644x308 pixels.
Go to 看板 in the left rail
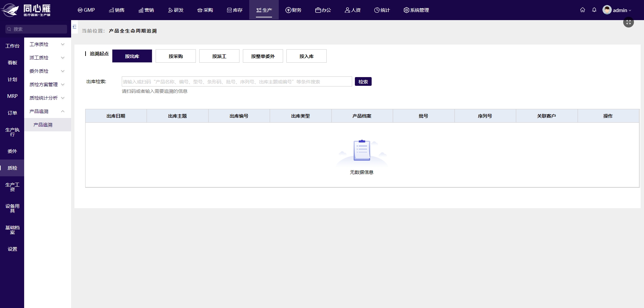coord(12,63)
